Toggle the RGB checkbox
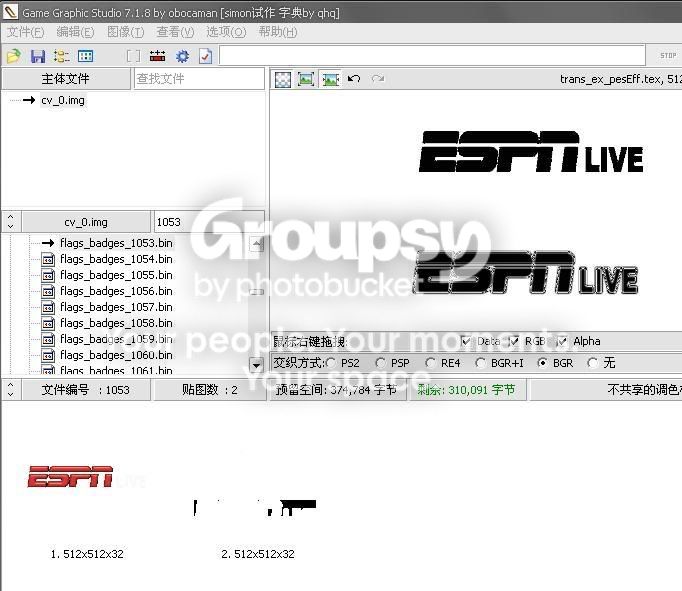The image size is (682, 591). coord(514,341)
